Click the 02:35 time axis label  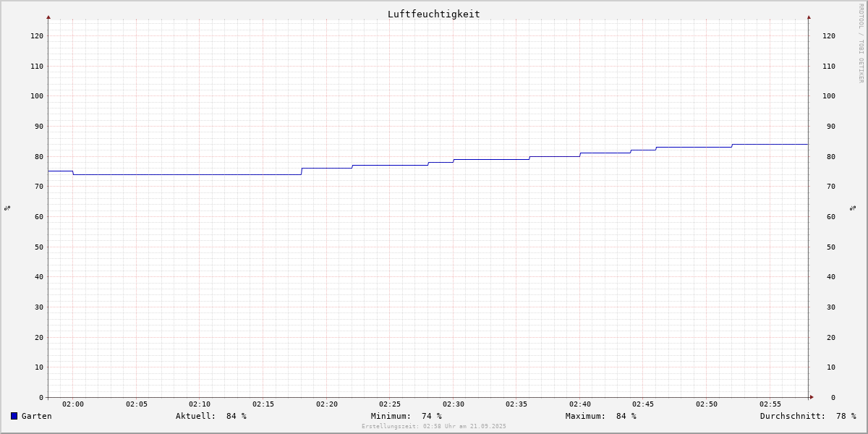coord(516,404)
